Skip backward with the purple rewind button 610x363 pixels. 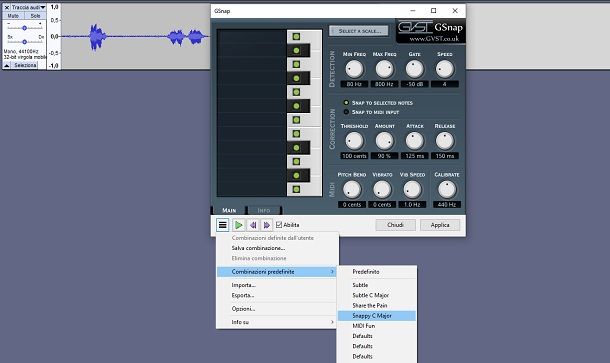coord(253,225)
